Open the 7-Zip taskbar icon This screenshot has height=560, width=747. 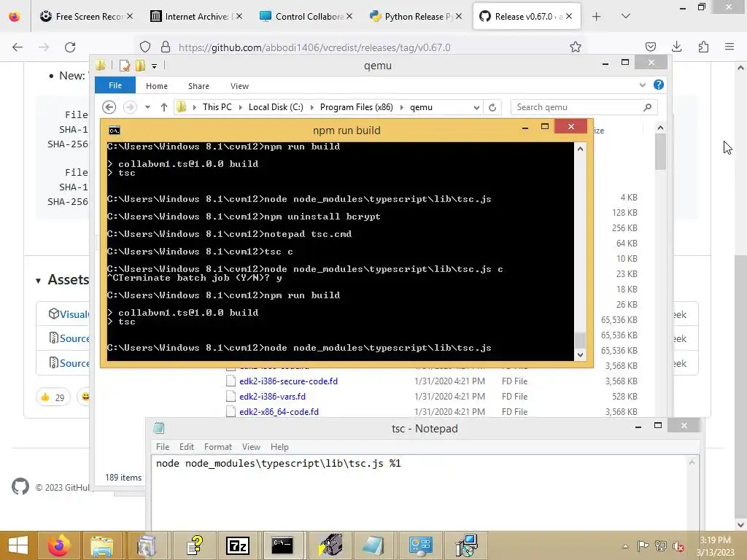pos(238,545)
